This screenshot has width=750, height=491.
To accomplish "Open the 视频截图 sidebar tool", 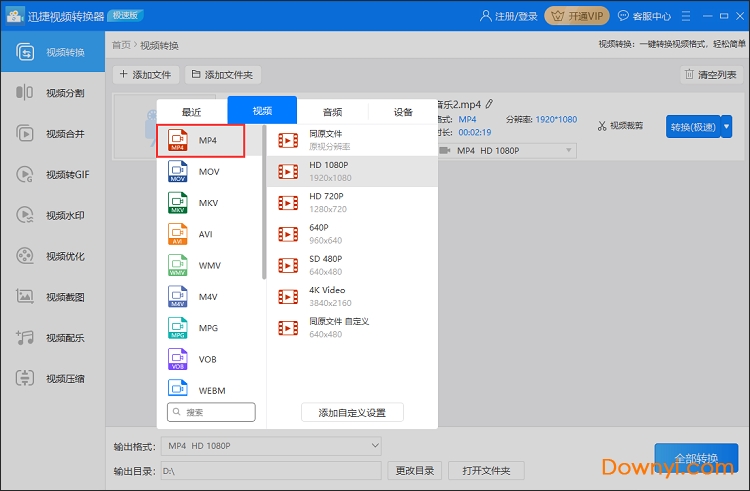I will pyautogui.click(x=53, y=297).
